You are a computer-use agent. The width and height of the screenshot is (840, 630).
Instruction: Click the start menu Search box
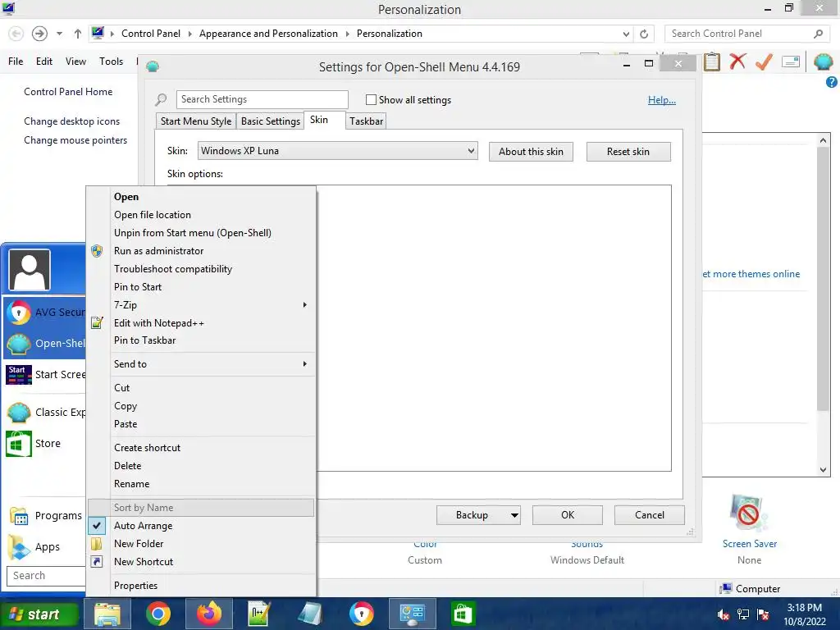[x=46, y=576]
